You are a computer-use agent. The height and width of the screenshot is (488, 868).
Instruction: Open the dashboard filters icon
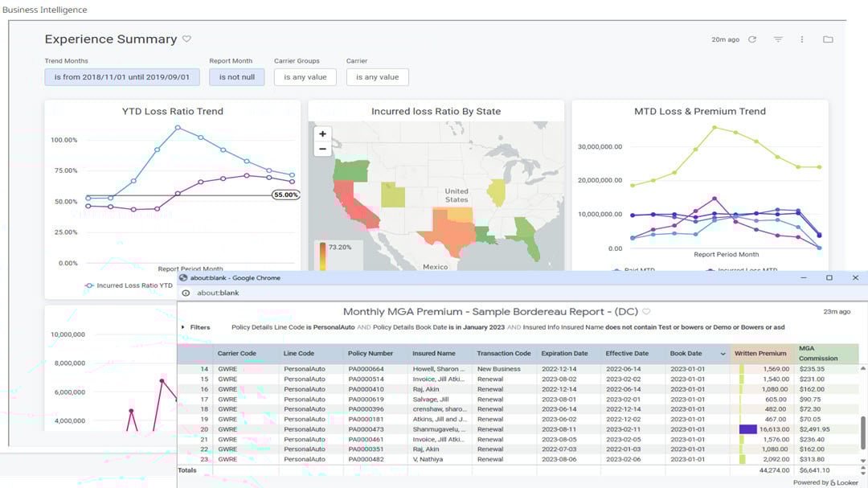click(x=777, y=39)
